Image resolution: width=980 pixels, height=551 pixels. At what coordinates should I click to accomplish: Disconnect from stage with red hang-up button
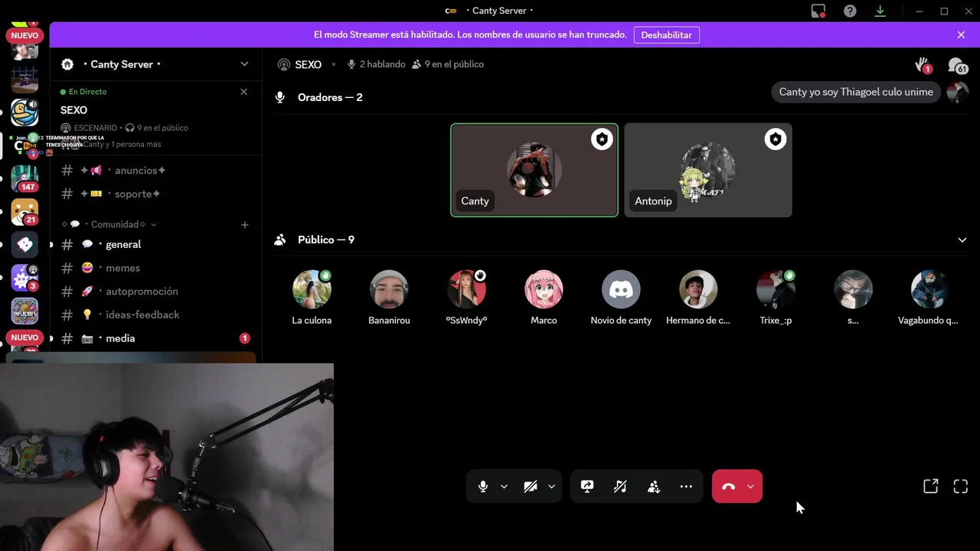click(x=728, y=487)
